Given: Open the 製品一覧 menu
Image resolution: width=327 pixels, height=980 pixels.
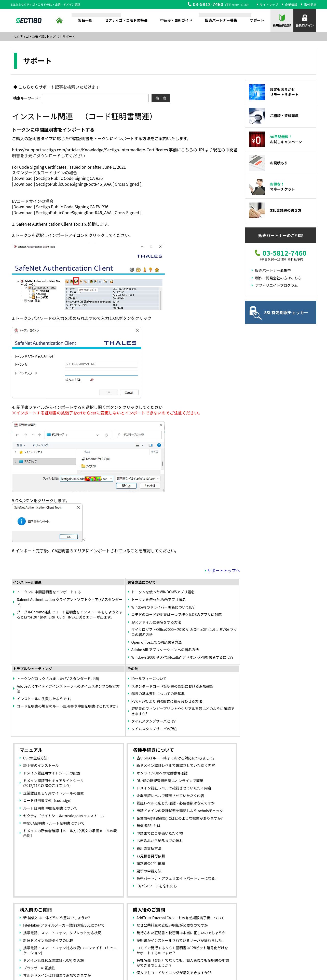Looking at the screenshot, I should [85, 21].
